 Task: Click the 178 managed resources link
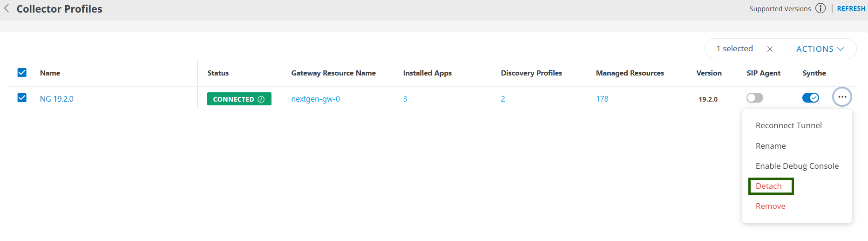coord(602,99)
